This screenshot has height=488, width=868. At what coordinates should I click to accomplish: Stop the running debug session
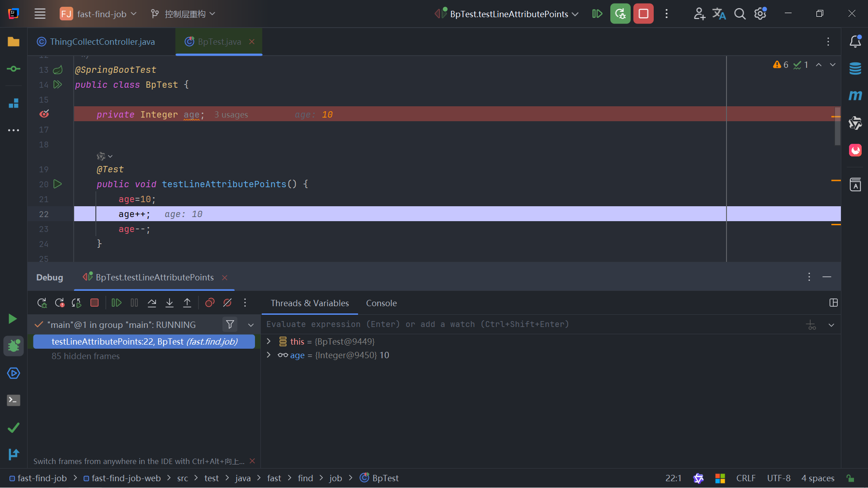coord(643,14)
